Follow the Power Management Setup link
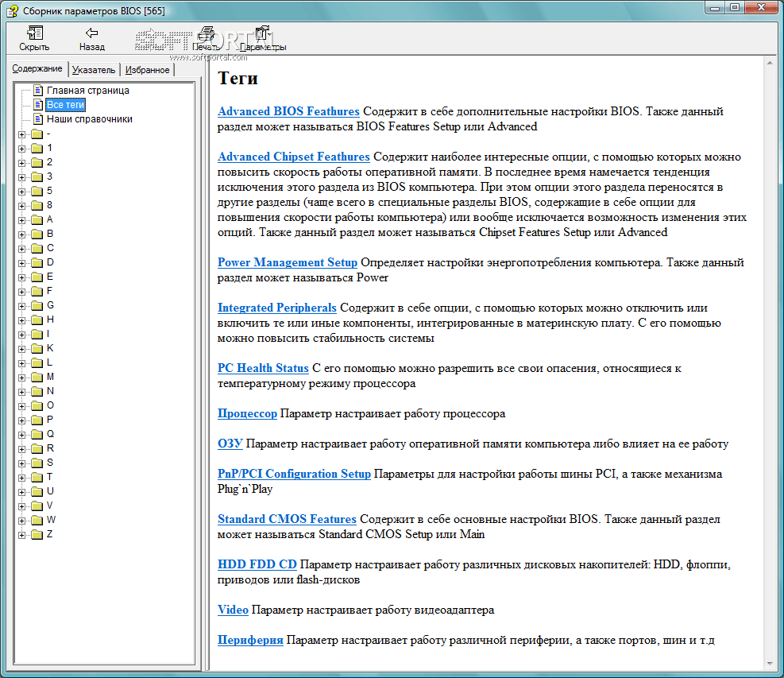The image size is (784, 678). pos(288,262)
